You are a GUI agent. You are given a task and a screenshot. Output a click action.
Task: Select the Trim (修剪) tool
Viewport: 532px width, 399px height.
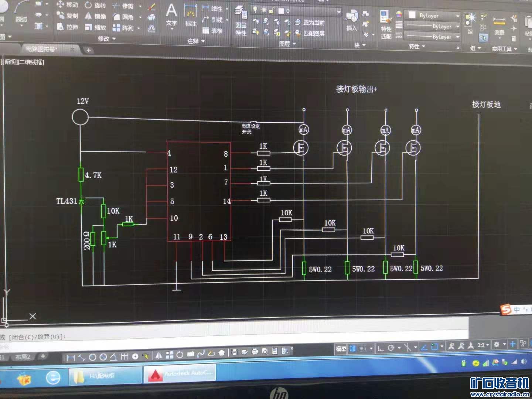click(x=123, y=6)
